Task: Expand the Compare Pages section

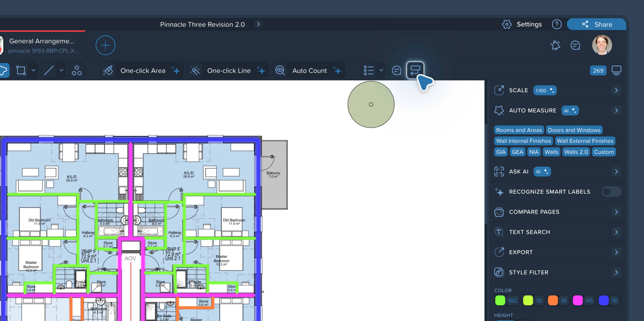Action: [616, 212]
